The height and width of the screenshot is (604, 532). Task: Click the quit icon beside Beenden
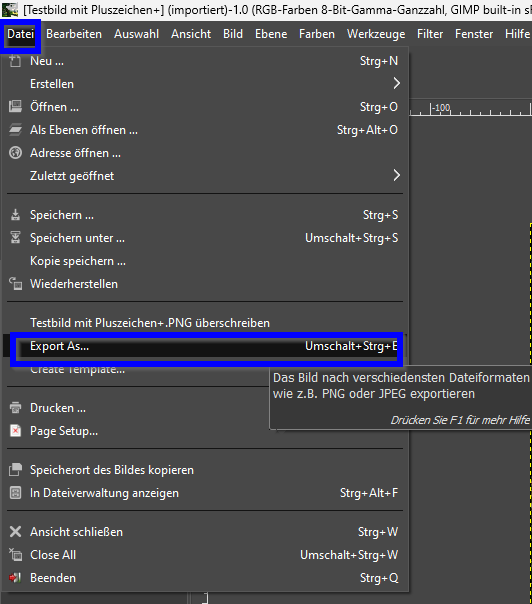(x=15, y=578)
